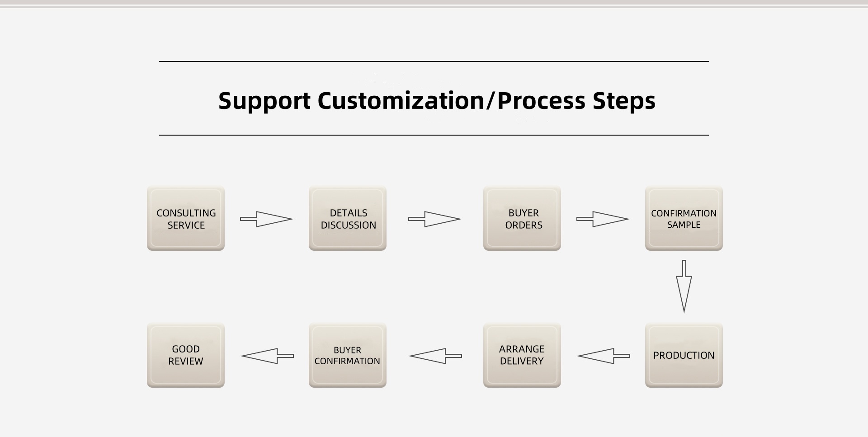Image resolution: width=868 pixels, height=437 pixels.
Task: Select the Good Review step box
Action: [186, 355]
